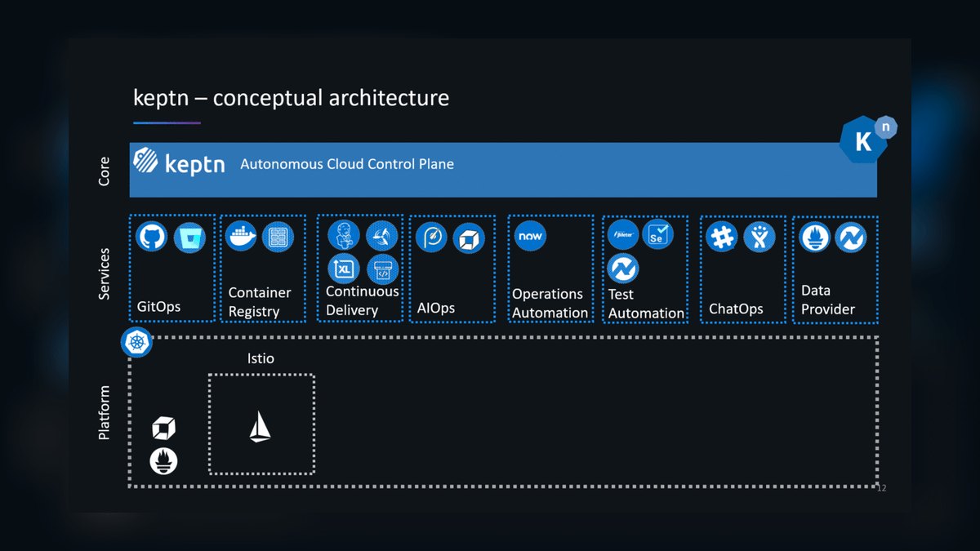The height and width of the screenshot is (551, 980).
Task: Click the slide page number 12
Action: 881,488
